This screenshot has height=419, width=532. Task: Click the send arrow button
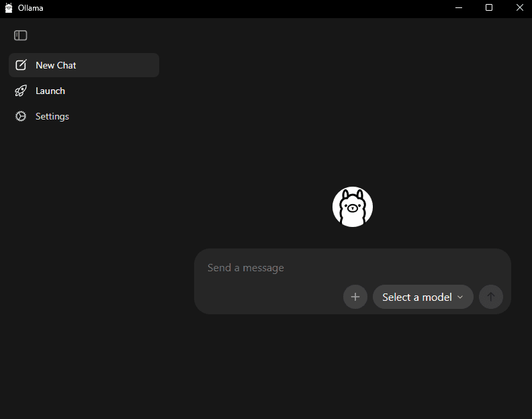click(x=490, y=297)
